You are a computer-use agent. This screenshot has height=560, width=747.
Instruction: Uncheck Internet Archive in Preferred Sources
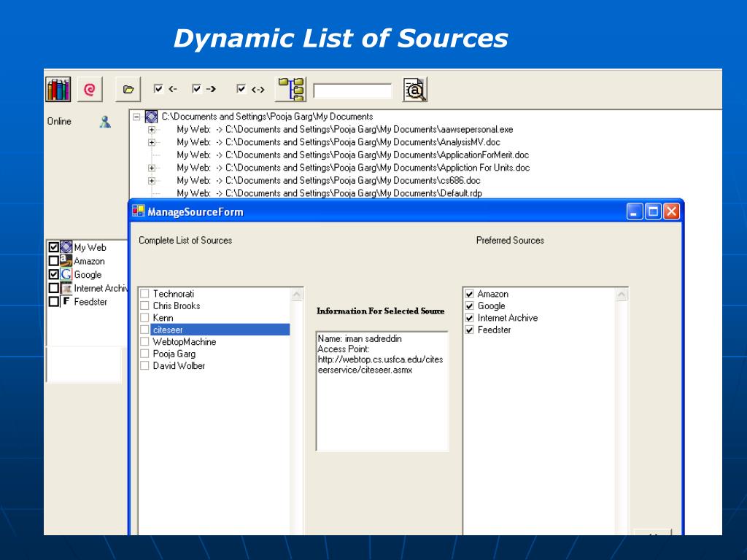click(x=470, y=318)
